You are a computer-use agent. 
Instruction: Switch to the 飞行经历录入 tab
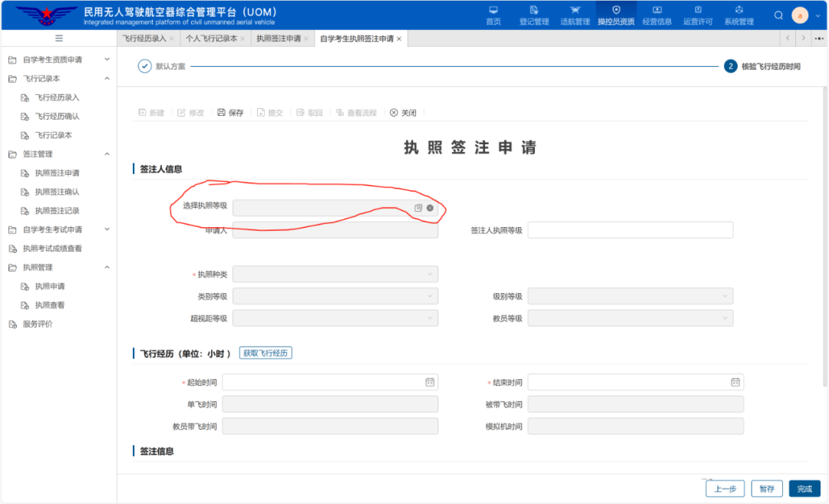[x=144, y=38]
